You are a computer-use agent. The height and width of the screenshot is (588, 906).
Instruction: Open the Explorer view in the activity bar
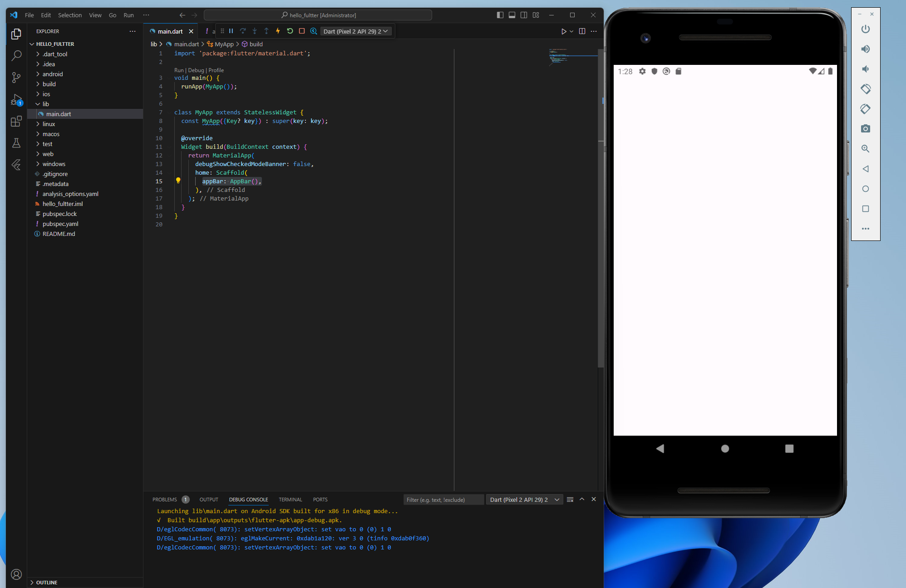click(x=16, y=34)
